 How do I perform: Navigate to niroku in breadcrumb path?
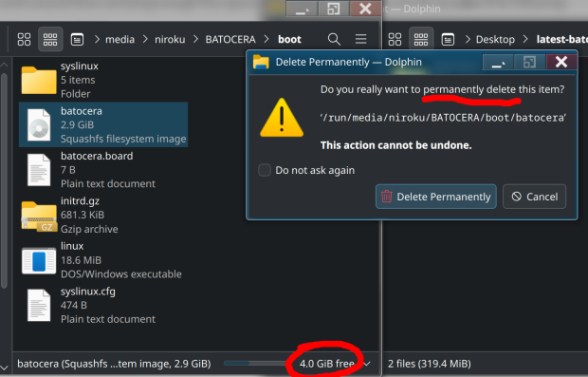[x=170, y=40]
